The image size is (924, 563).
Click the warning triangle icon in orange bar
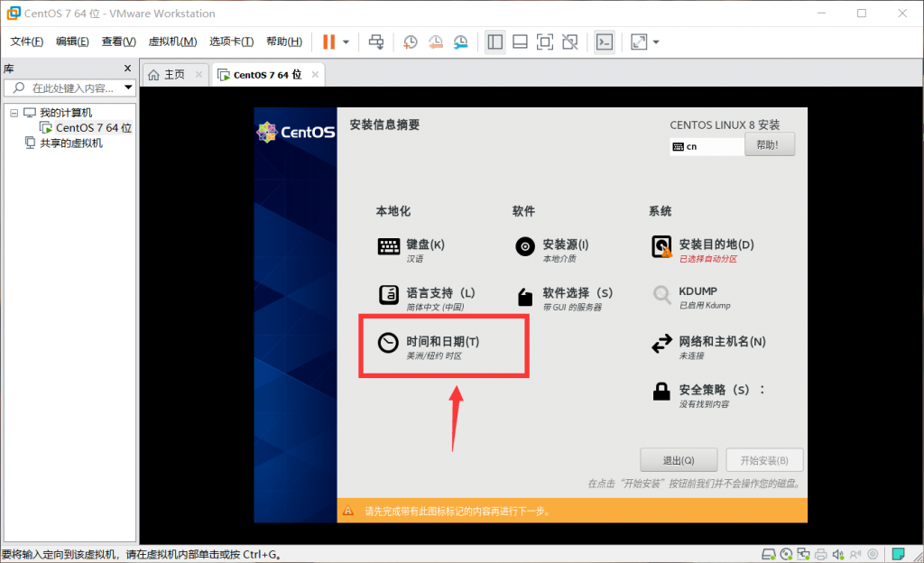(347, 511)
